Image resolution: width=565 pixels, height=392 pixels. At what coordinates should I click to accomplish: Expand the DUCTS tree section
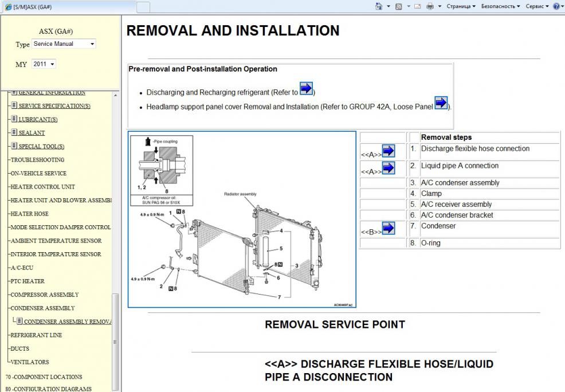(x=20, y=348)
